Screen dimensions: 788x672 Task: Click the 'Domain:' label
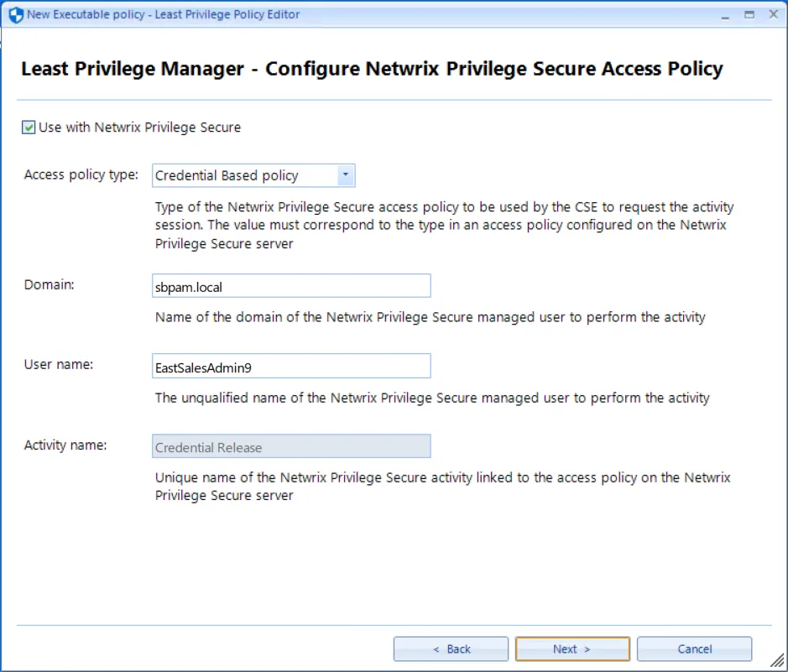click(x=49, y=284)
